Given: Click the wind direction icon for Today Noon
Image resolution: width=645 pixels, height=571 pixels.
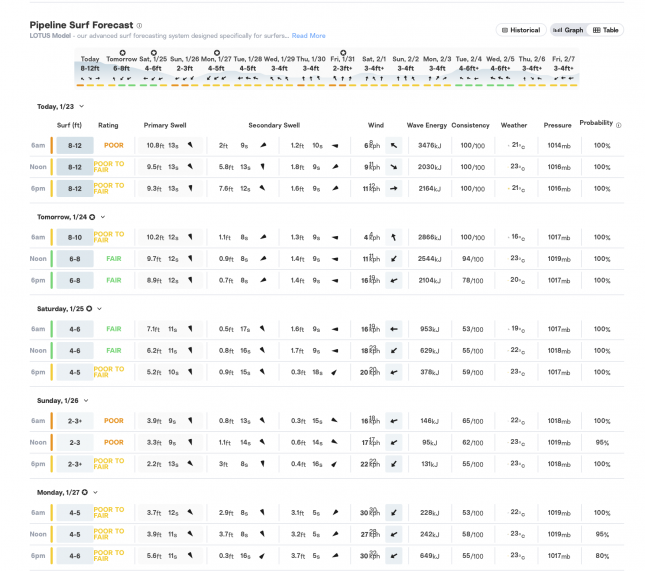Looking at the screenshot, I should (394, 167).
